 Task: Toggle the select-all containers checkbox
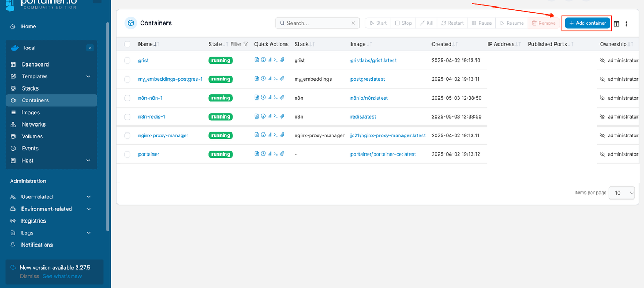tap(127, 44)
